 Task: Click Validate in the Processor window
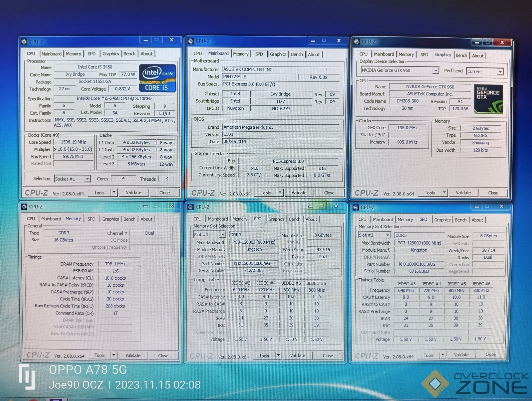pos(134,192)
